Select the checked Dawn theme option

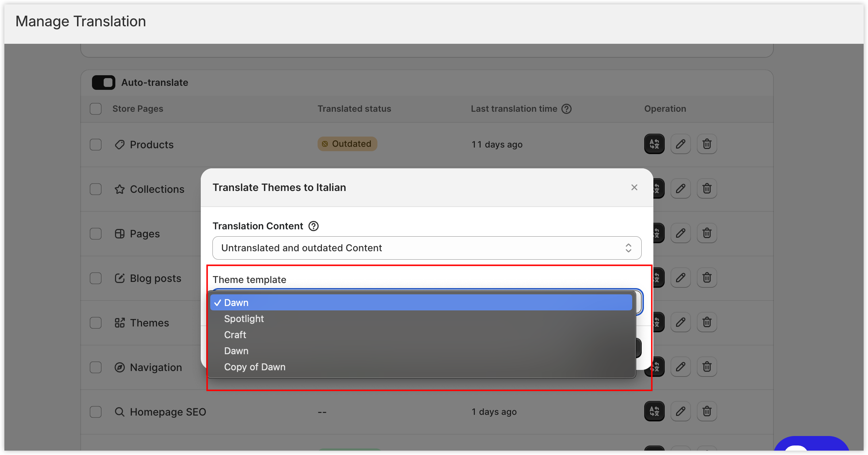pyautogui.click(x=421, y=303)
